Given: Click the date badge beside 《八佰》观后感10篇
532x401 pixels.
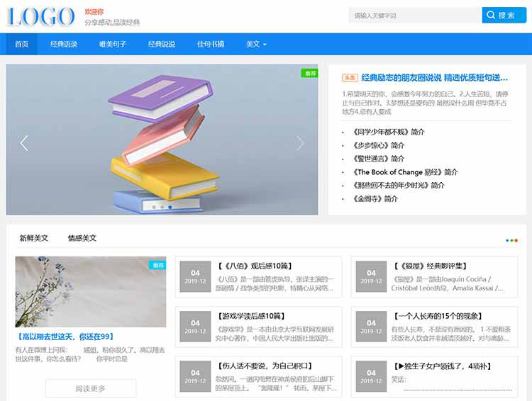Looking at the screenshot, I should pos(195,276).
